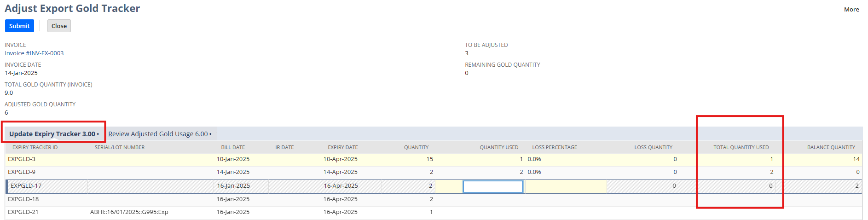Open the More menu
868x220 pixels.
pyautogui.click(x=851, y=9)
